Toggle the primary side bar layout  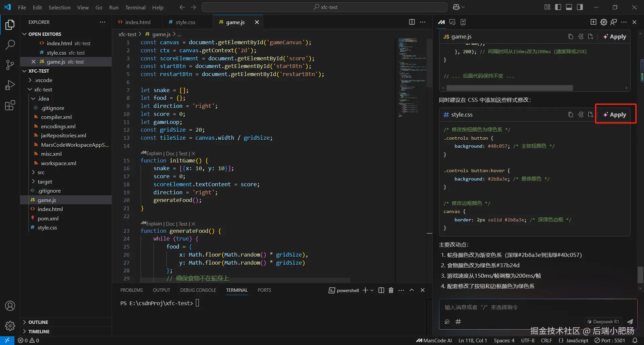pyautogui.click(x=558, y=7)
